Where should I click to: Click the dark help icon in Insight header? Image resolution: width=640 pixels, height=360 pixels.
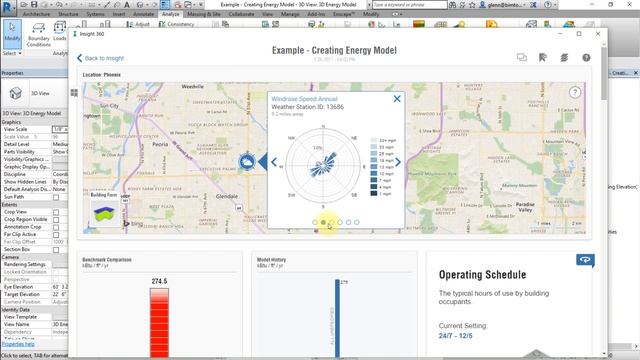[586, 58]
